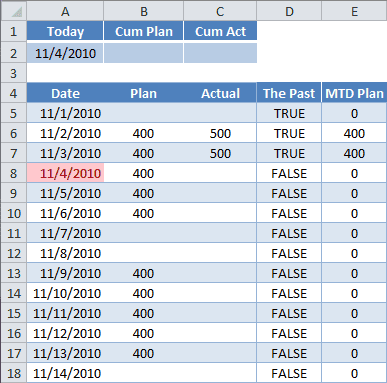The width and height of the screenshot is (387, 383).
Task: Select date cell 11/12/2010
Action: (65, 333)
